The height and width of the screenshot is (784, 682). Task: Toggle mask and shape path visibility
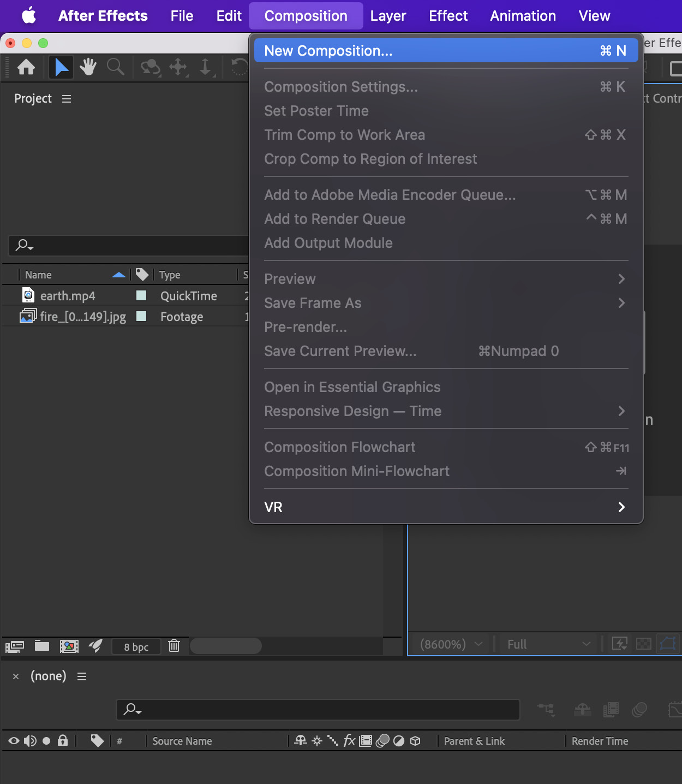click(x=668, y=644)
